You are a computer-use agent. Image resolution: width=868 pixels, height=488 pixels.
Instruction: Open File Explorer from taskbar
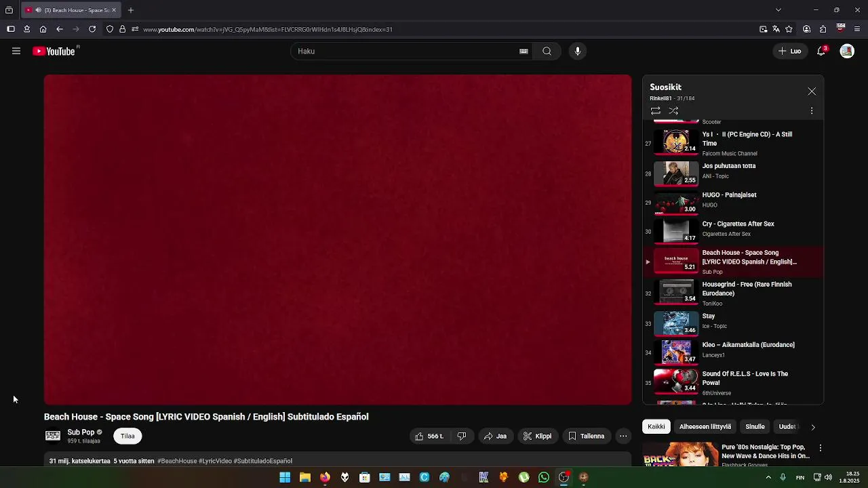[305, 477]
